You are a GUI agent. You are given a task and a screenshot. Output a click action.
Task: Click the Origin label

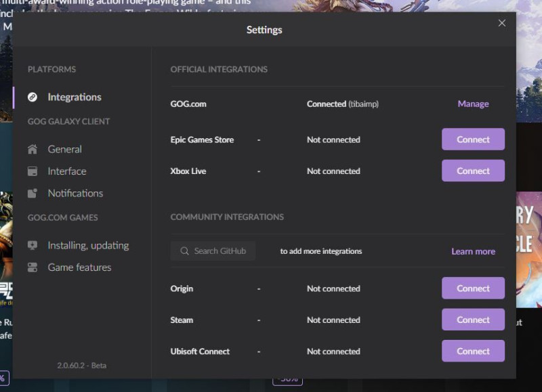(182, 288)
